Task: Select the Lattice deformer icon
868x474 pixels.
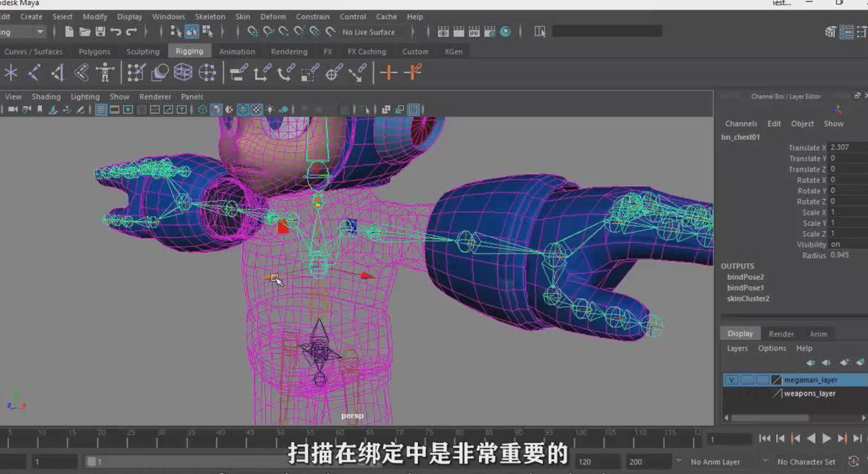Action: pyautogui.click(x=183, y=73)
